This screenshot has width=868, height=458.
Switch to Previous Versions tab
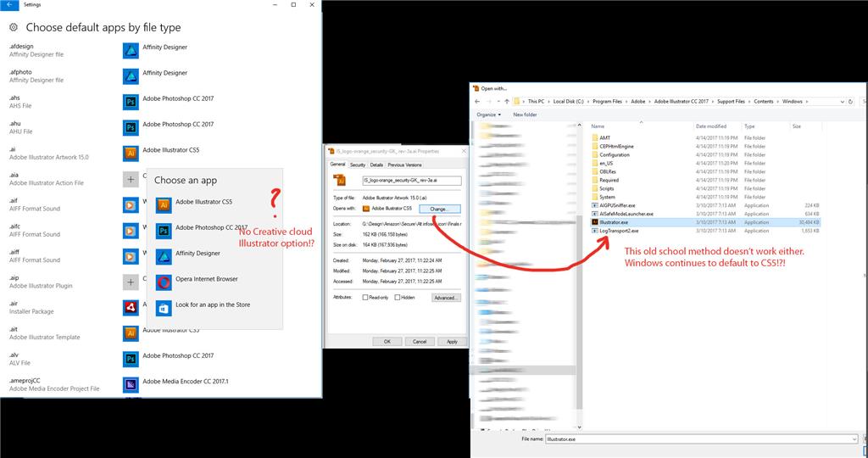(x=404, y=165)
